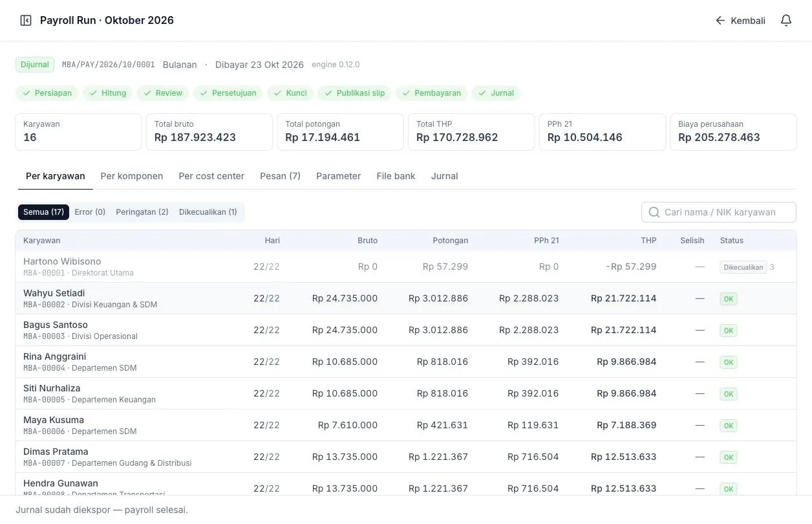
Task: Focus the Cari nama / NIK search field
Action: pyautogui.click(x=719, y=212)
